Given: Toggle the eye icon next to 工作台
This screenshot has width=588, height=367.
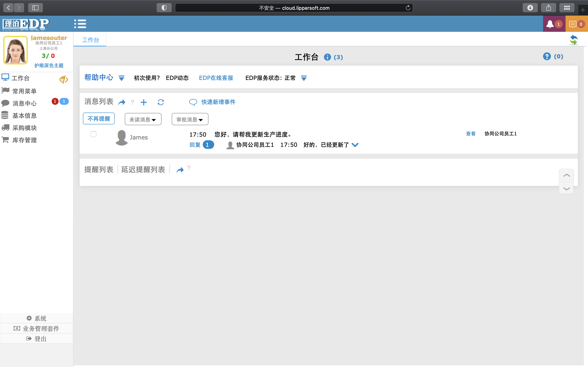Looking at the screenshot, I should tap(63, 79).
